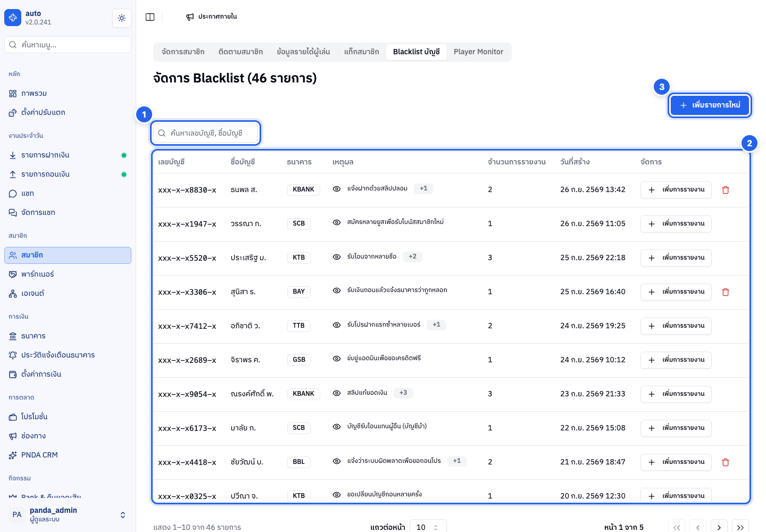Image resolution: width=766 pixels, height=532 pixels.
Task: Collapse the sidebar panel icon
Action: coord(150,17)
